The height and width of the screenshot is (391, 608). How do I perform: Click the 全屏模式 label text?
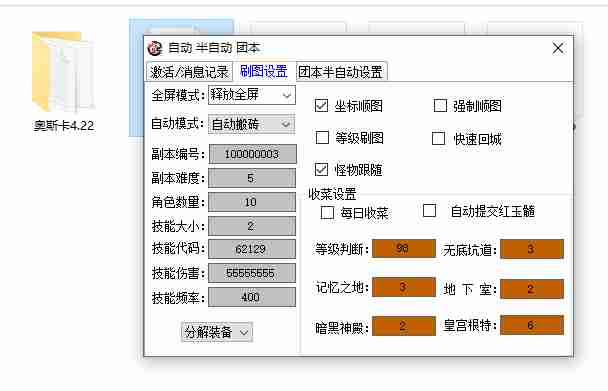(x=178, y=95)
